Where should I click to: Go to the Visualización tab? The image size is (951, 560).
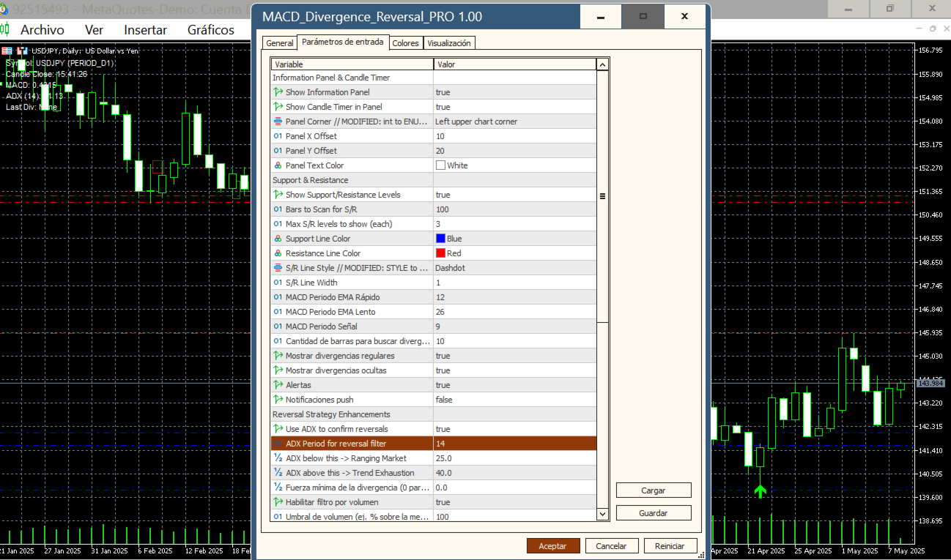click(x=449, y=43)
